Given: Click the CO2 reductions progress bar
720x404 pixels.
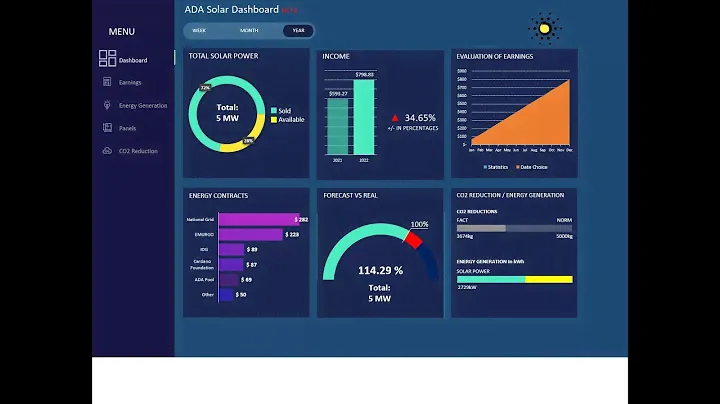Looking at the screenshot, I should [514, 228].
